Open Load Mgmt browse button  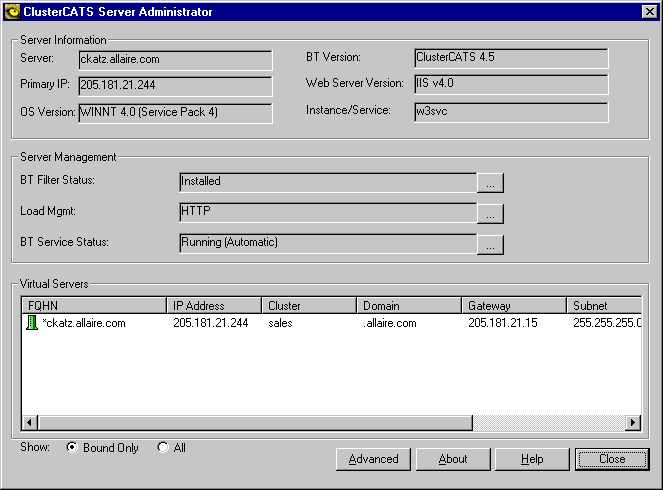tap(490, 213)
